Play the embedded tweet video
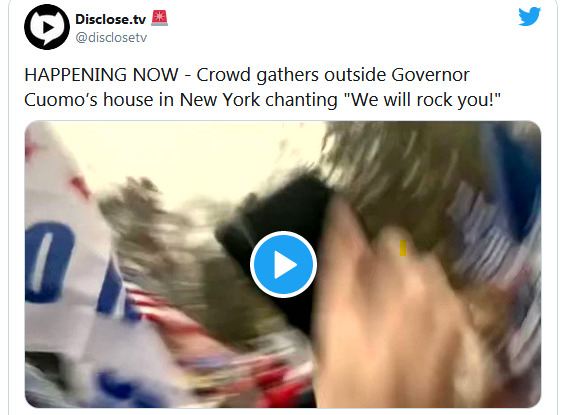Screen dimensions: 574x415 tap(283, 264)
